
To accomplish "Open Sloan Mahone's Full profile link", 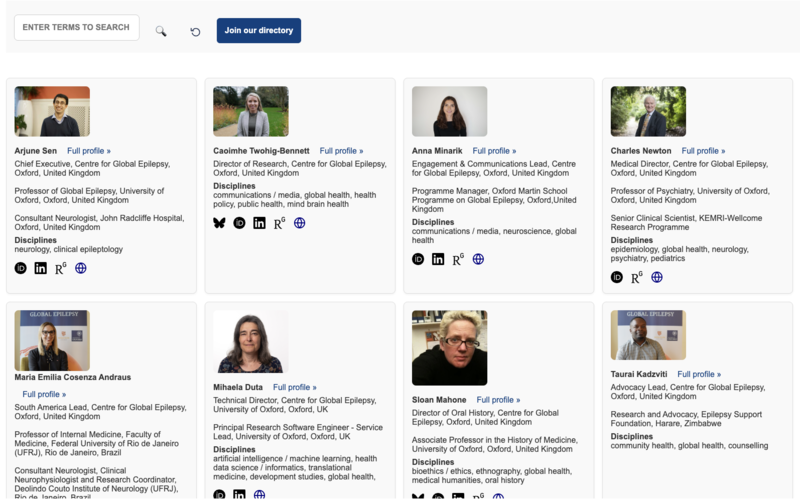I will coord(498,400).
